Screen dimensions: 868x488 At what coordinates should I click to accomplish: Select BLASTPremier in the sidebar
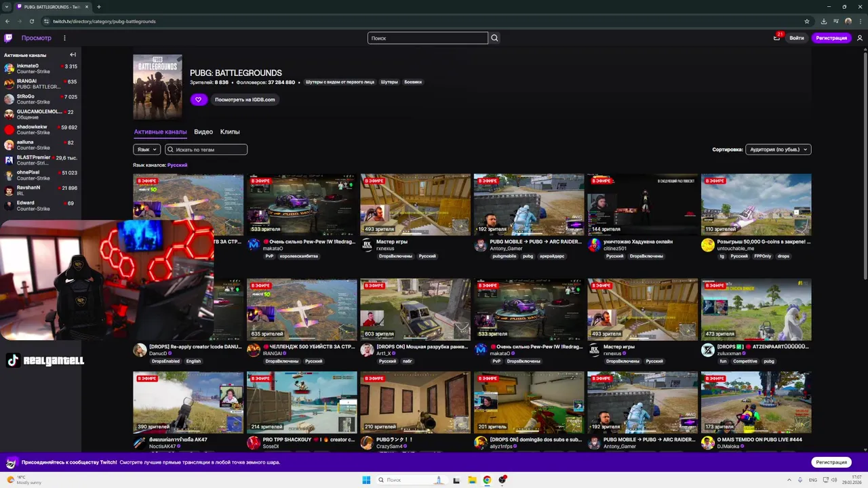point(41,160)
